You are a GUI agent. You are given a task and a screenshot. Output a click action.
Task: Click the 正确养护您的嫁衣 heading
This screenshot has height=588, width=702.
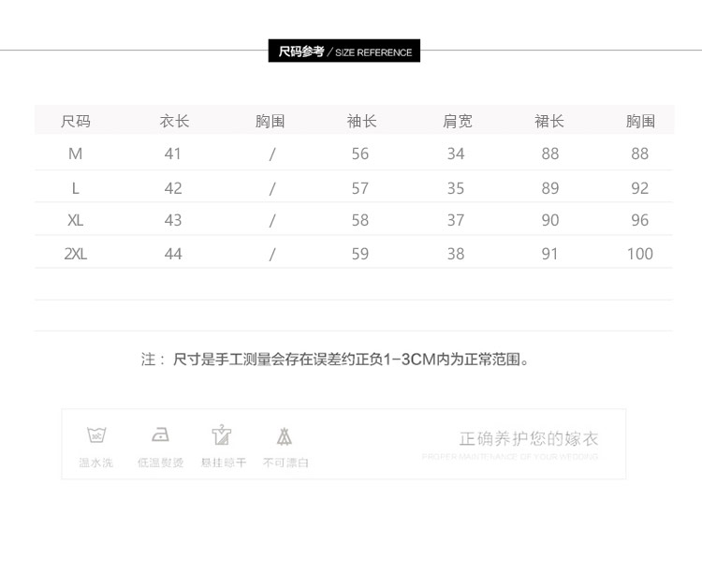pyautogui.click(x=529, y=438)
